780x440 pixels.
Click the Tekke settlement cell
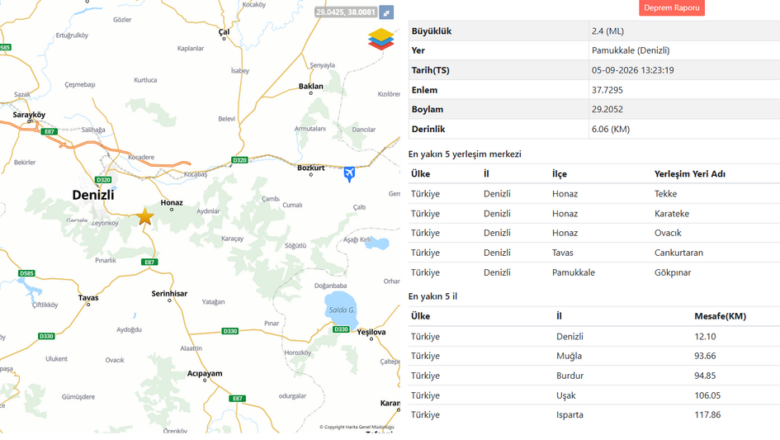pyautogui.click(x=665, y=193)
